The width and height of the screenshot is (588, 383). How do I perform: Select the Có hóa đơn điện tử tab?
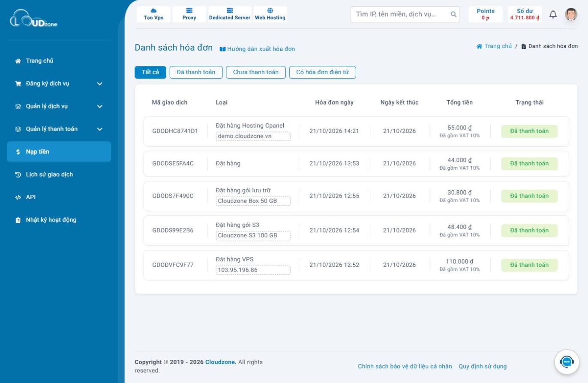click(323, 72)
